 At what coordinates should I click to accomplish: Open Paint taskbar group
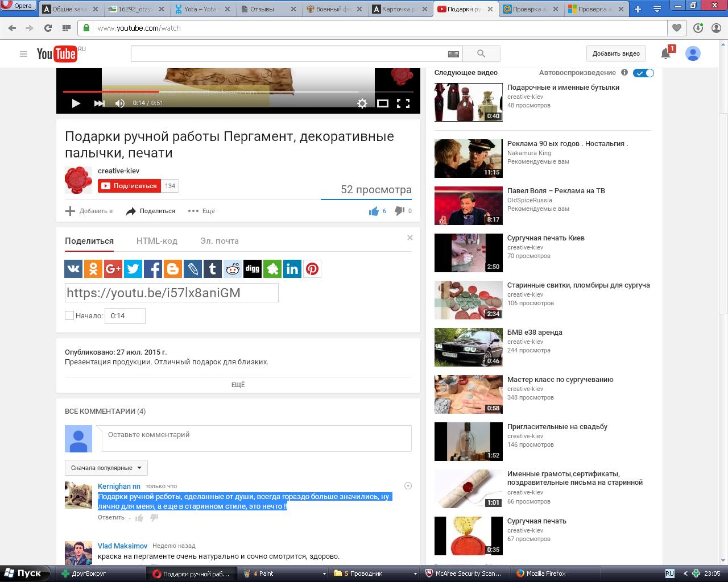(x=284, y=573)
